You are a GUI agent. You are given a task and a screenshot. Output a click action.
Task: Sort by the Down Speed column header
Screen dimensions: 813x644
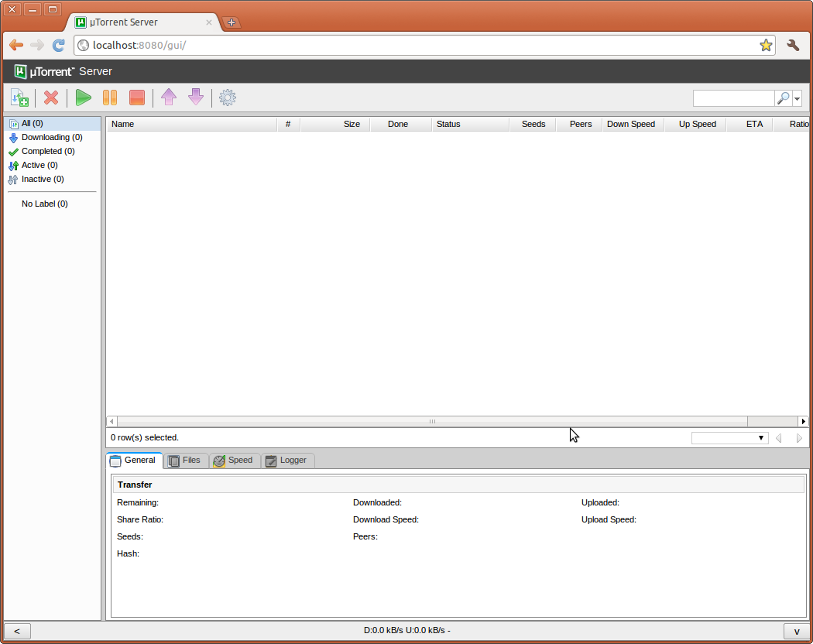click(x=633, y=124)
